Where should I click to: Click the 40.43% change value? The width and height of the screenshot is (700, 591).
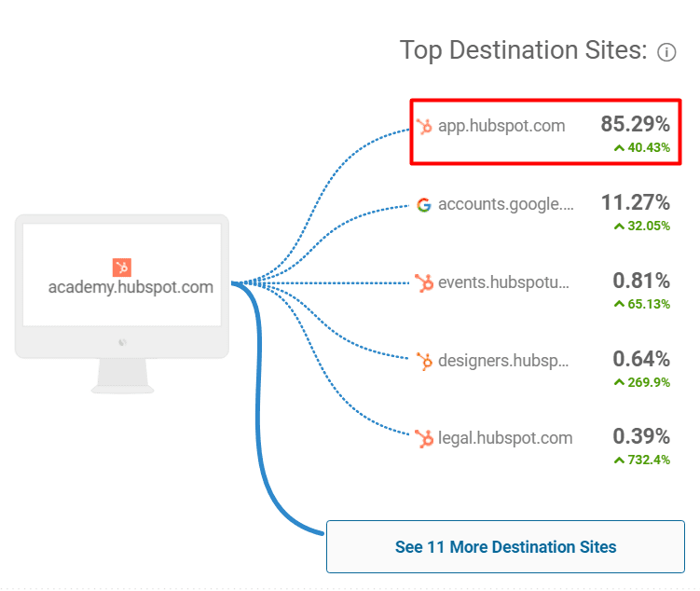point(649,147)
